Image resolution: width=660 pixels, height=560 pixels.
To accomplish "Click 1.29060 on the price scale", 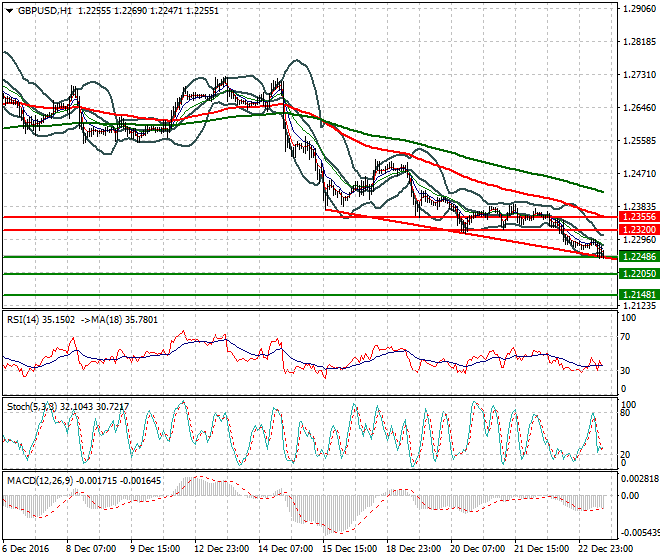I will pyautogui.click(x=638, y=9).
